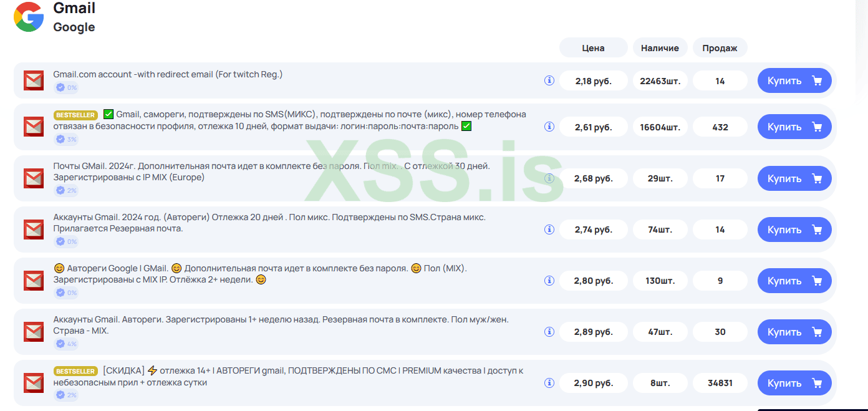Click the stock value 47шт.
868x411 pixels.
click(x=660, y=332)
